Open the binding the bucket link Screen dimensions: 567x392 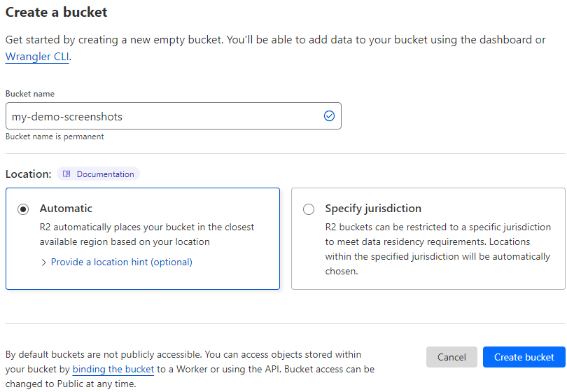click(x=113, y=369)
